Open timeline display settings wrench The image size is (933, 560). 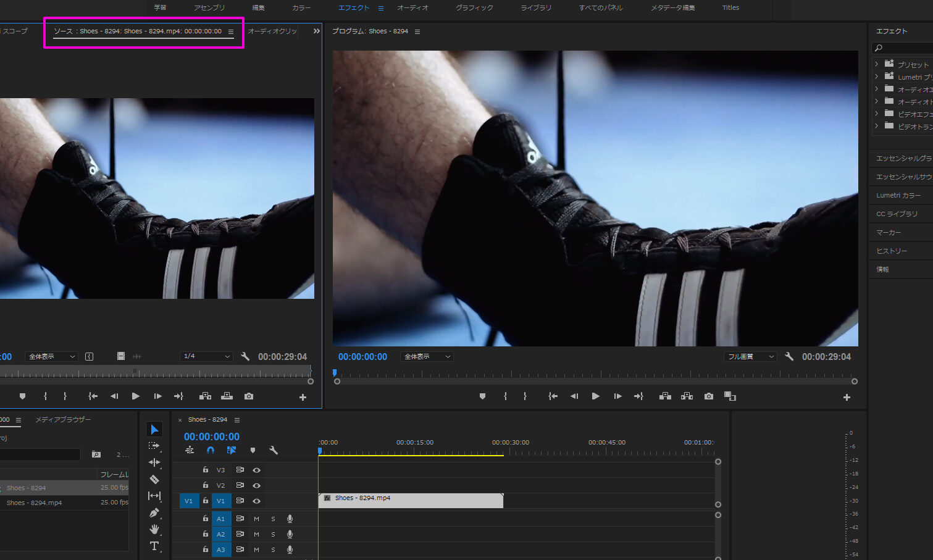pos(274,451)
